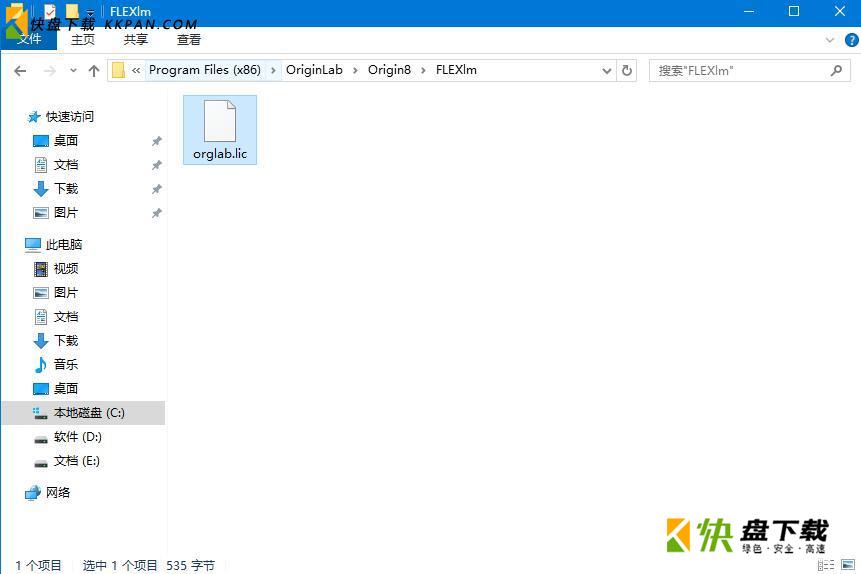Open the 主页 ribbon tab
The image size is (861, 574).
83,40
